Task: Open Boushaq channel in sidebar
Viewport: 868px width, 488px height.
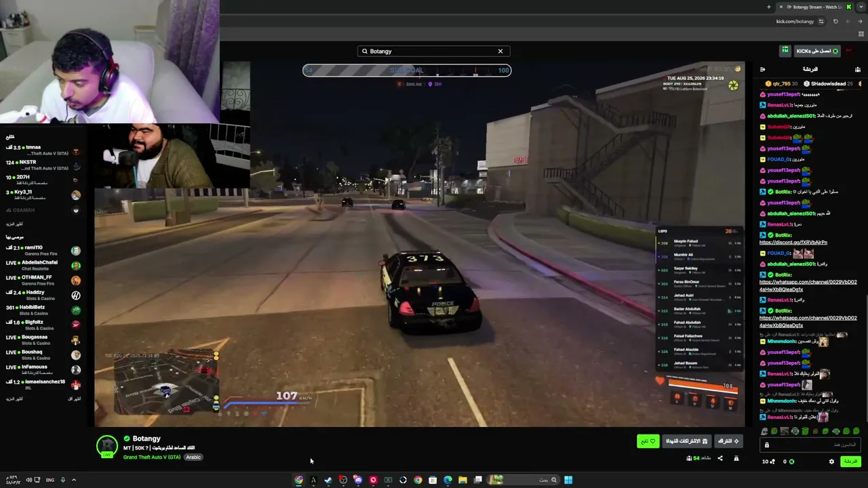Action: click(42, 355)
